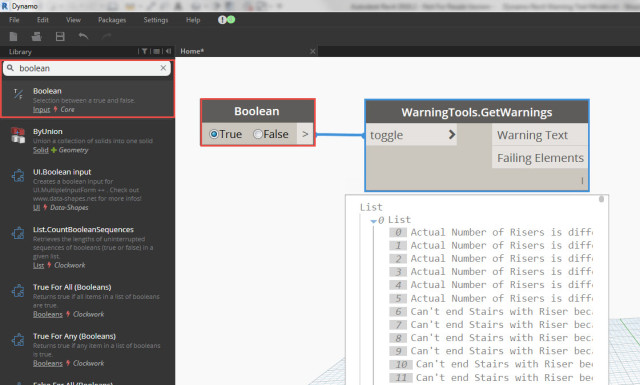
Task: Click the Clockwork link under True For All
Action: (89, 314)
